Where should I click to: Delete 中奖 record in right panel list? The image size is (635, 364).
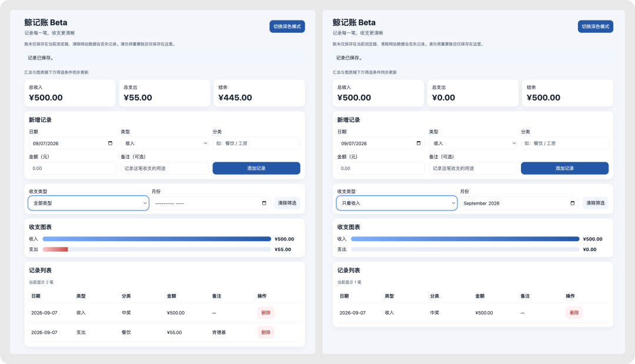[x=574, y=313]
